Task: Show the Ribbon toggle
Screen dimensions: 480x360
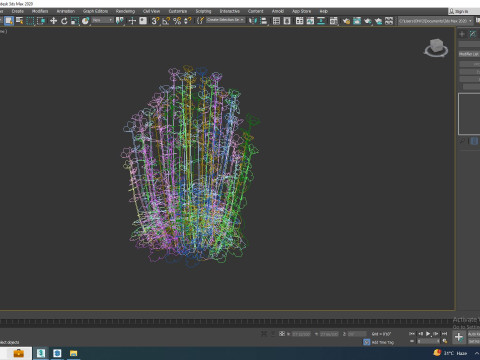Action: click(300, 21)
